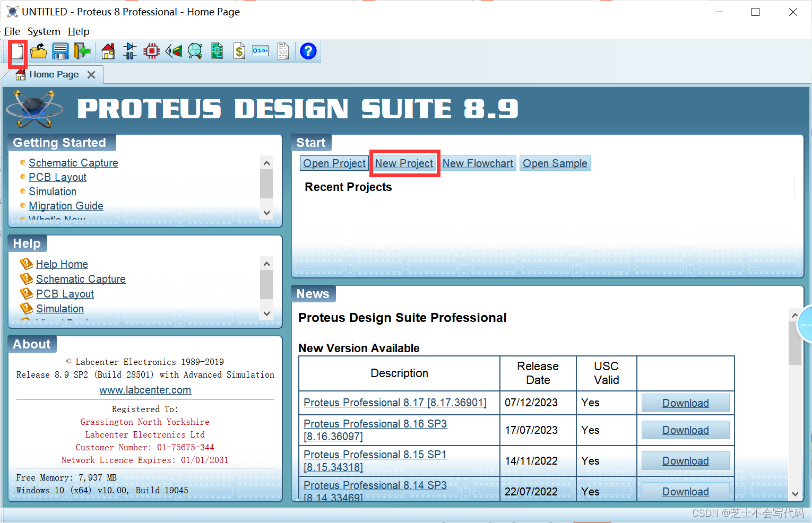Download Proteus 8.16 SP3 from its row
The height and width of the screenshot is (523, 812).
pos(685,430)
